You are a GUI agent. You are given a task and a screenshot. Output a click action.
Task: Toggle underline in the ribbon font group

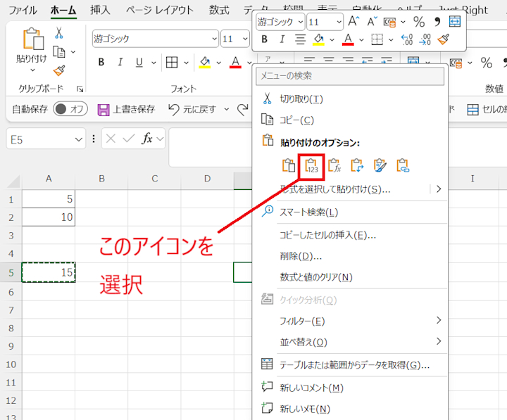click(139, 62)
